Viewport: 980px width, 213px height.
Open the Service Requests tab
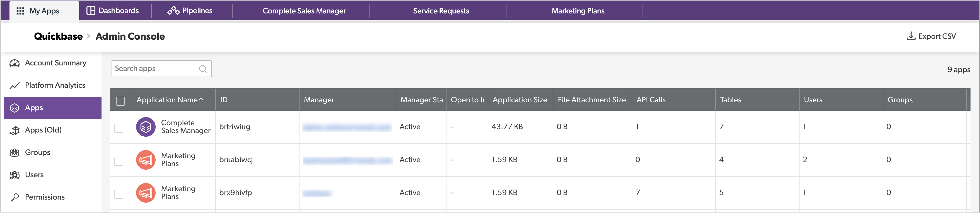click(x=441, y=11)
